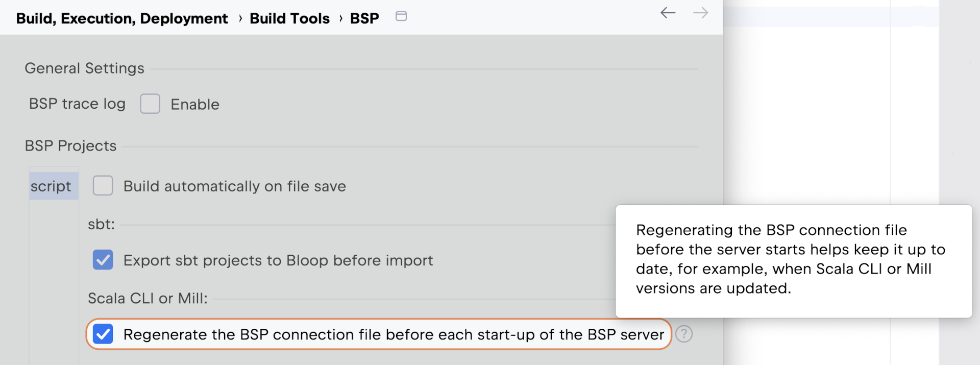Select the script project in the BSP Projects list

(52, 186)
